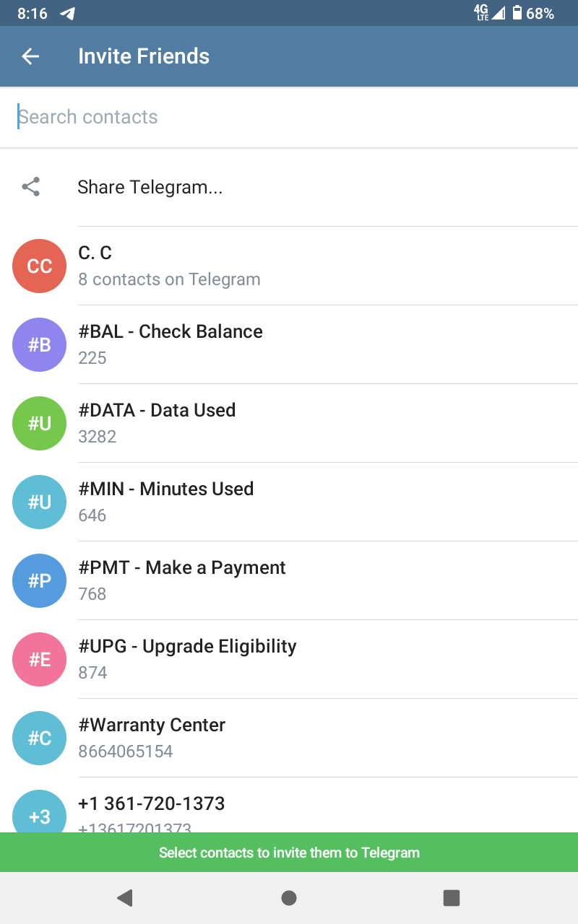The width and height of the screenshot is (578, 924).
Task: Tap the share icon beside Share Telegram
Action: (x=30, y=187)
